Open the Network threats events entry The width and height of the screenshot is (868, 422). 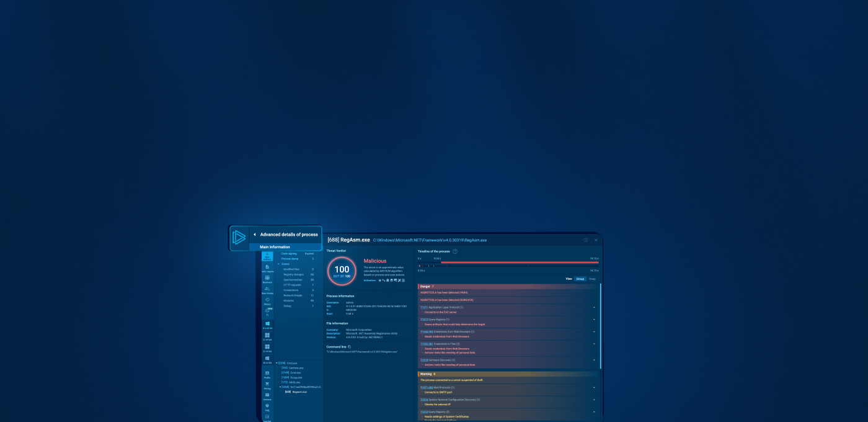pos(294,295)
